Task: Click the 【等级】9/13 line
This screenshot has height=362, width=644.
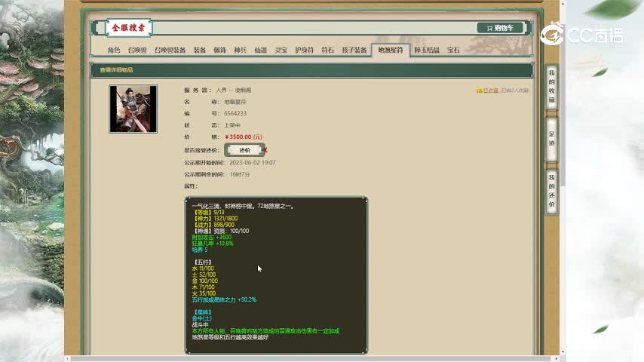Action: [208, 213]
